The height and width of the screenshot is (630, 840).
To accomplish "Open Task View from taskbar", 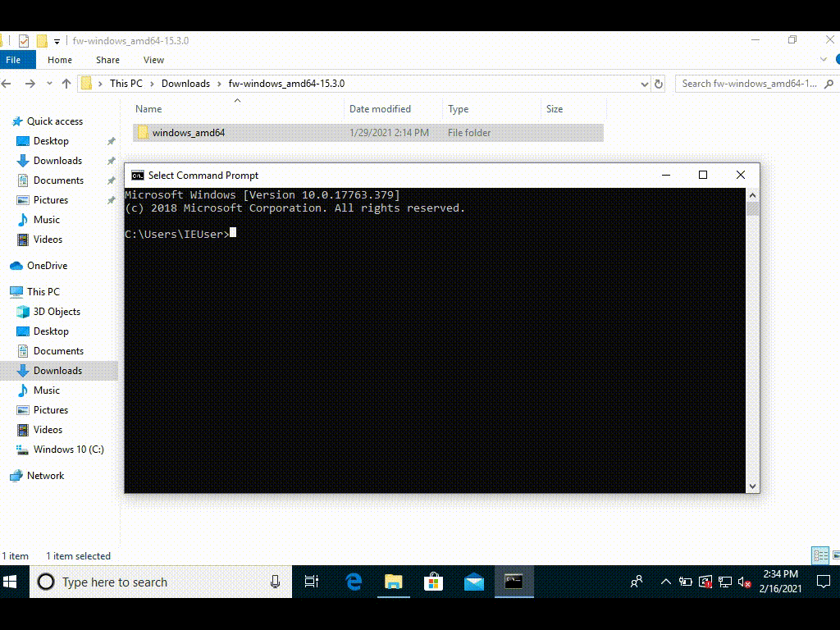I will click(311, 582).
